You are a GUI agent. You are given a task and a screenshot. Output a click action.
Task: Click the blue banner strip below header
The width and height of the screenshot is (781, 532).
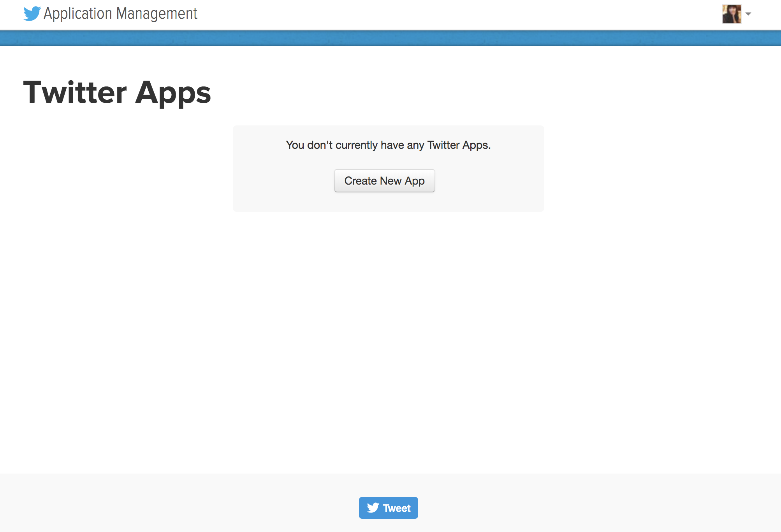pos(389,38)
